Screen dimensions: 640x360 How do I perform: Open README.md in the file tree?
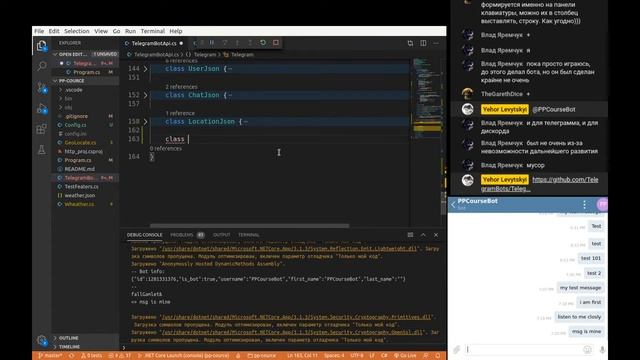[x=80, y=169]
